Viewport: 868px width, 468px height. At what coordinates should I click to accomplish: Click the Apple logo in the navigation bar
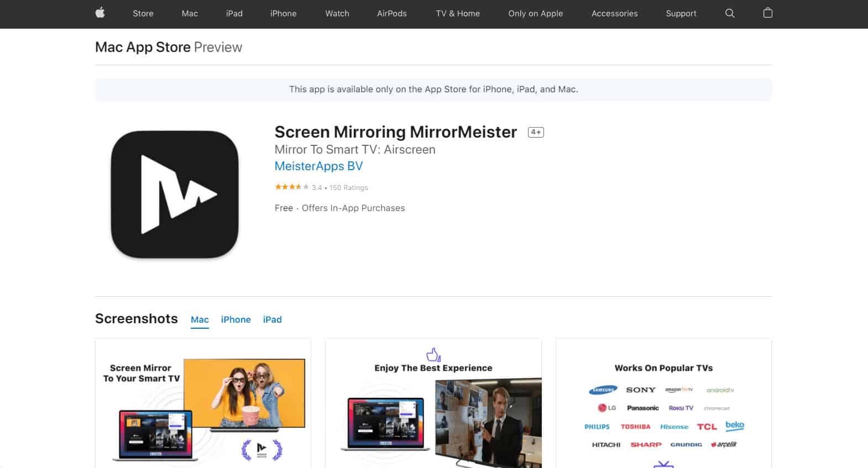coord(100,13)
